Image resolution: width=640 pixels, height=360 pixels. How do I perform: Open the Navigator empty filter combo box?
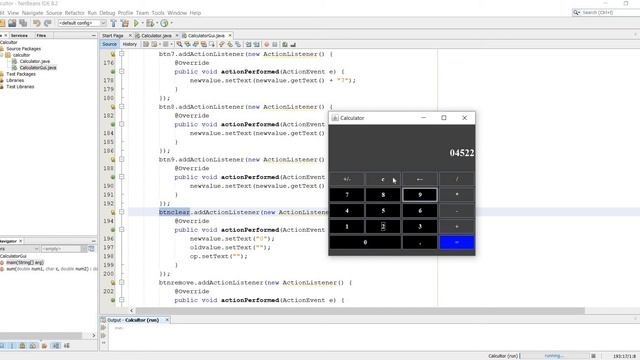click(x=64, y=249)
